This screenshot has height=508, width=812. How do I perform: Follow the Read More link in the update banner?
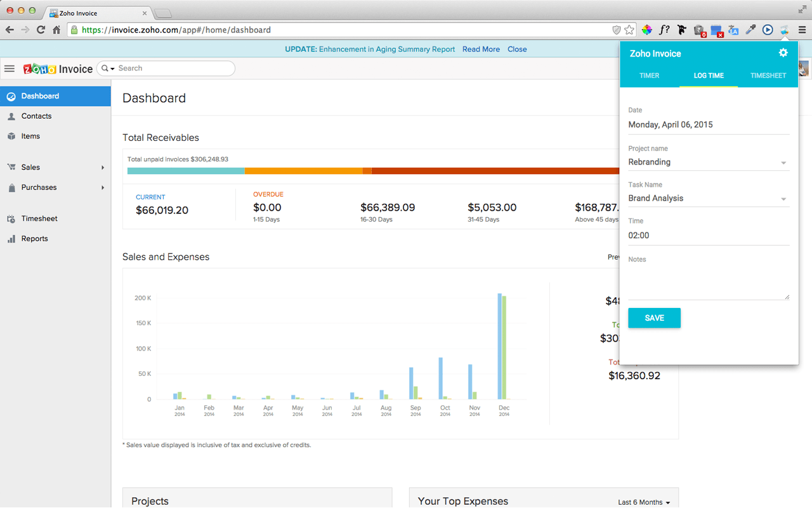481,50
